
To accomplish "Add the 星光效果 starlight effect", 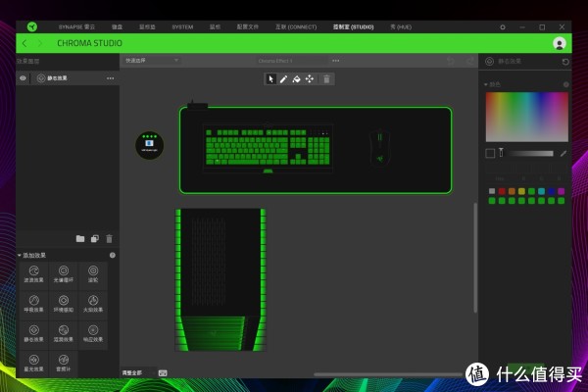I will pyautogui.click(x=33, y=364).
